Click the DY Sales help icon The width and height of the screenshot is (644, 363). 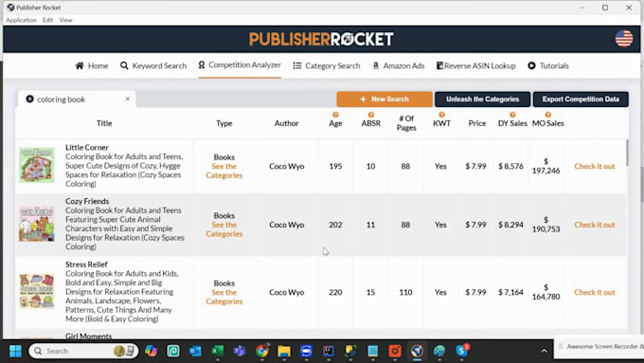click(x=512, y=115)
